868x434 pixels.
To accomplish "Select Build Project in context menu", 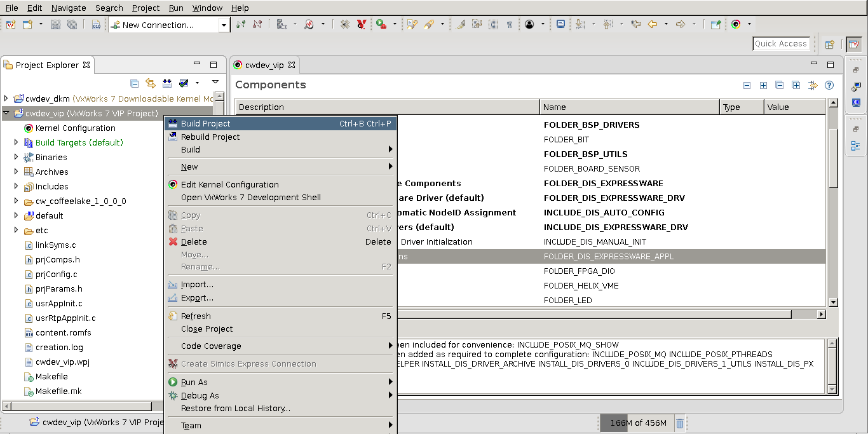I will (x=280, y=123).
